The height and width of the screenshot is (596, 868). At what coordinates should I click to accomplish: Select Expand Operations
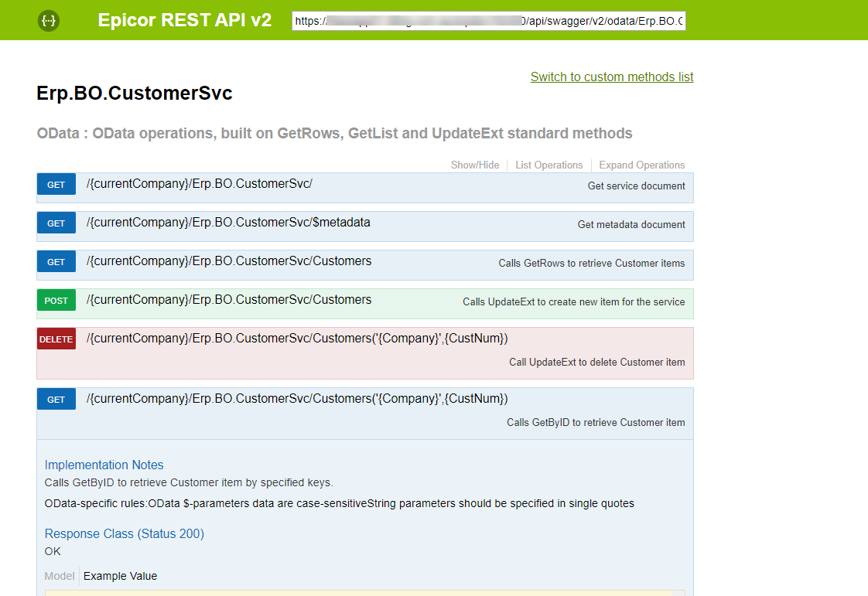tap(641, 165)
